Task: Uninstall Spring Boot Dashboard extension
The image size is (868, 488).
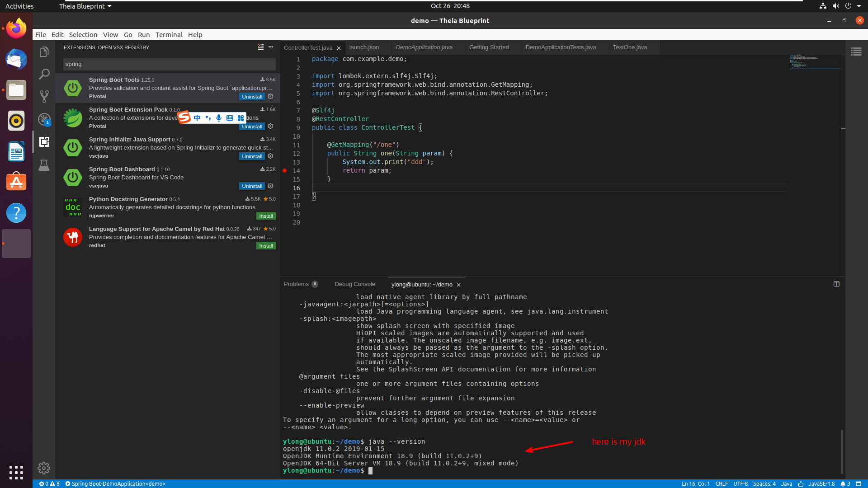Action: pyautogui.click(x=252, y=186)
